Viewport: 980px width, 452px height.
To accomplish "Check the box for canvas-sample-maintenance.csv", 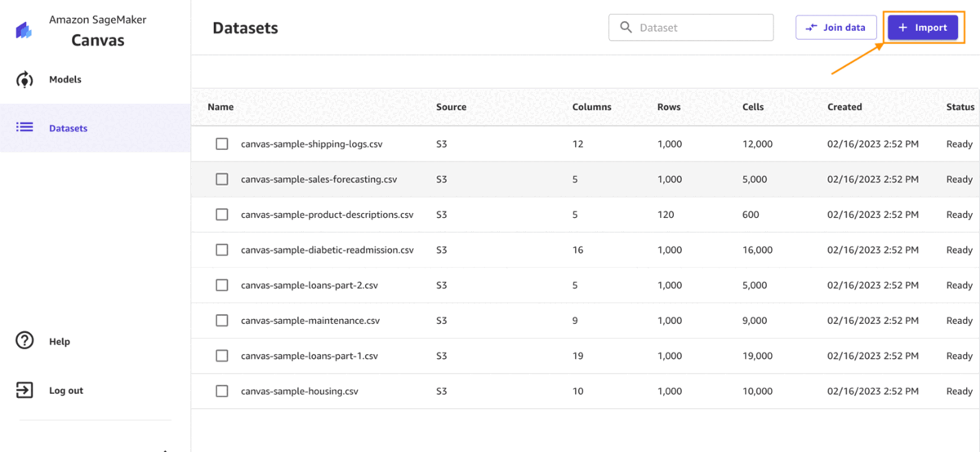I will 222,321.
